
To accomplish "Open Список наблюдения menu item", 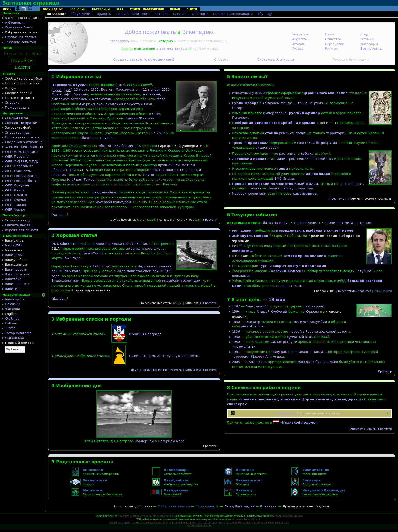I will pyautogui.click(x=147, y=9).
